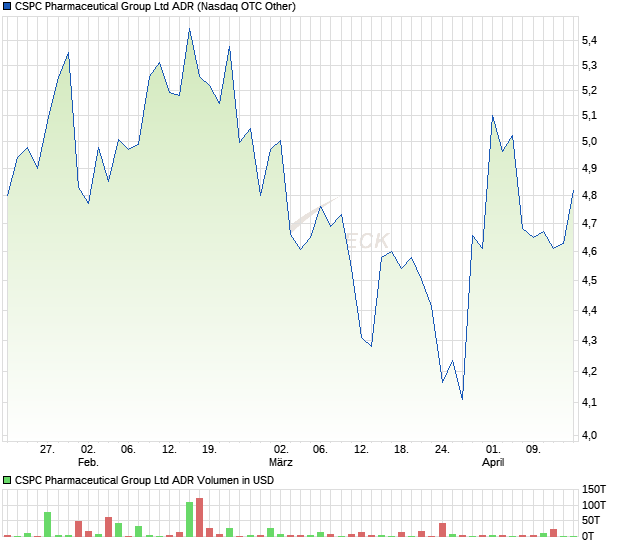Click the red volume bar at 24.
The image size is (620, 546).
point(442,530)
